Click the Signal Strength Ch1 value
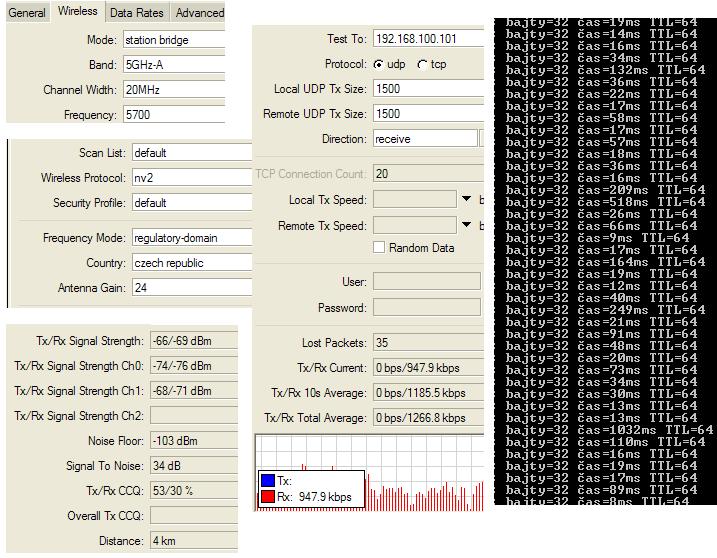This screenshot has width=717, height=558. (x=194, y=391)
